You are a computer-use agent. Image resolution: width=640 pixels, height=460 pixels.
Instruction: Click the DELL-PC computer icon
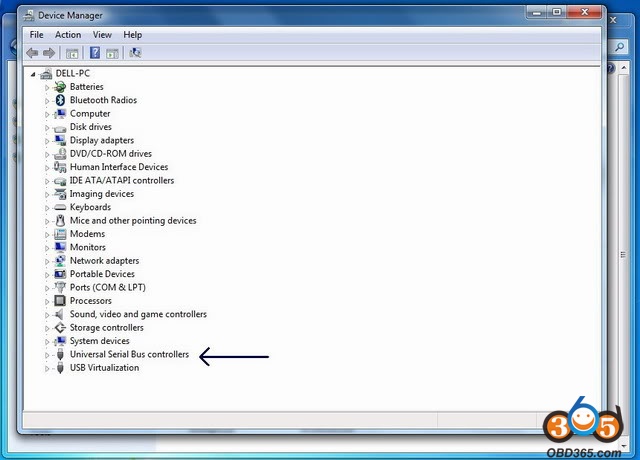coord(46,73)
